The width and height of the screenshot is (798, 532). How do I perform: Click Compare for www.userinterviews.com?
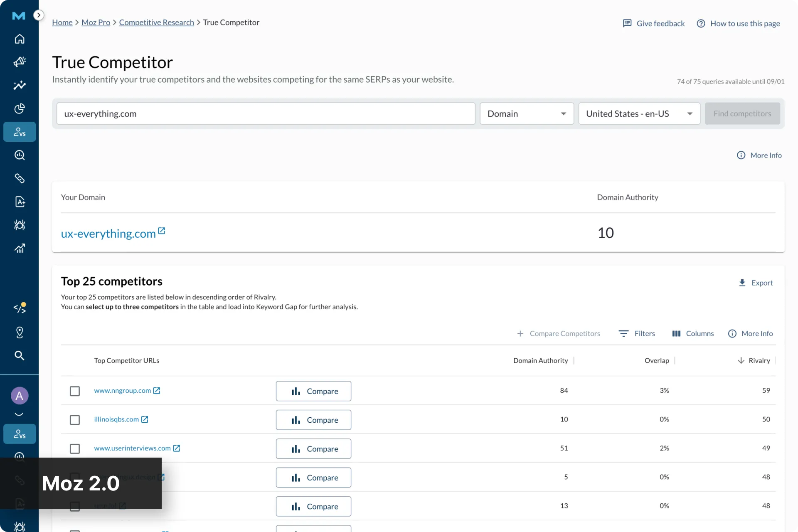(313, 449)
